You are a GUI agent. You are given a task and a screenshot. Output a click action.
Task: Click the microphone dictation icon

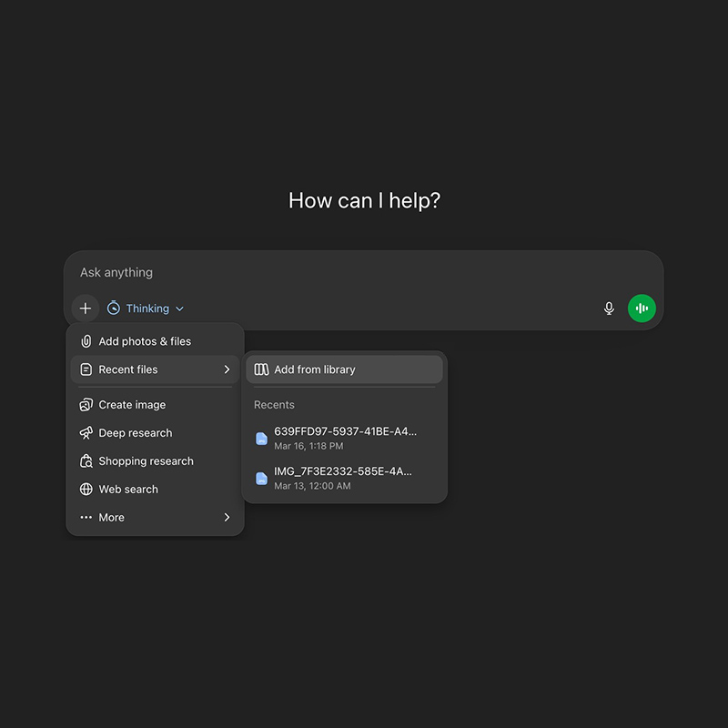[609, 308]
